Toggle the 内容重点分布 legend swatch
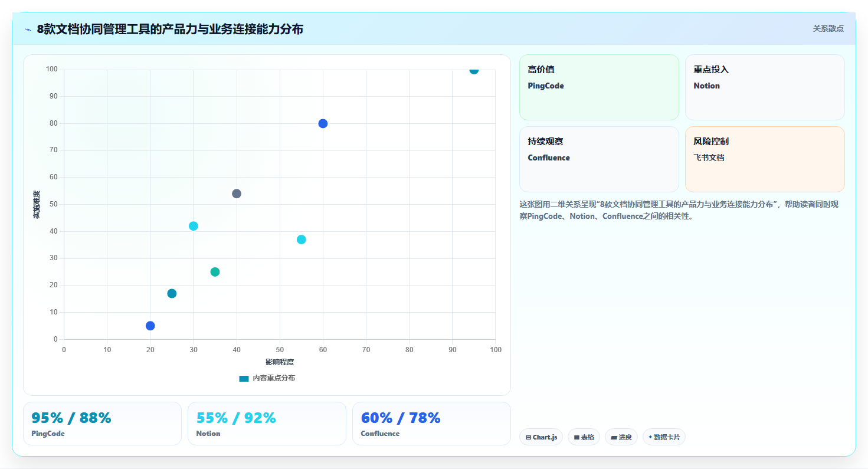The image size is (868, 469). [x=244, y=378]
